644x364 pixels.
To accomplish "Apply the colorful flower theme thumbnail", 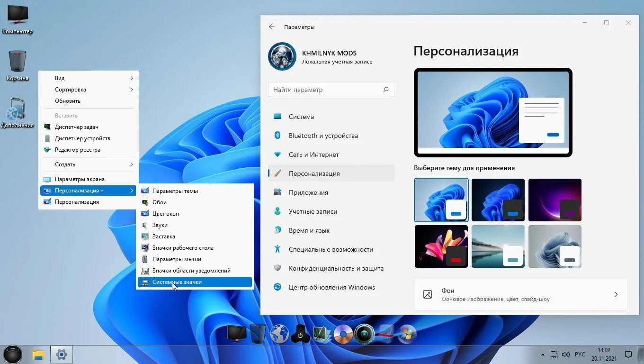I will pos(441,246).
